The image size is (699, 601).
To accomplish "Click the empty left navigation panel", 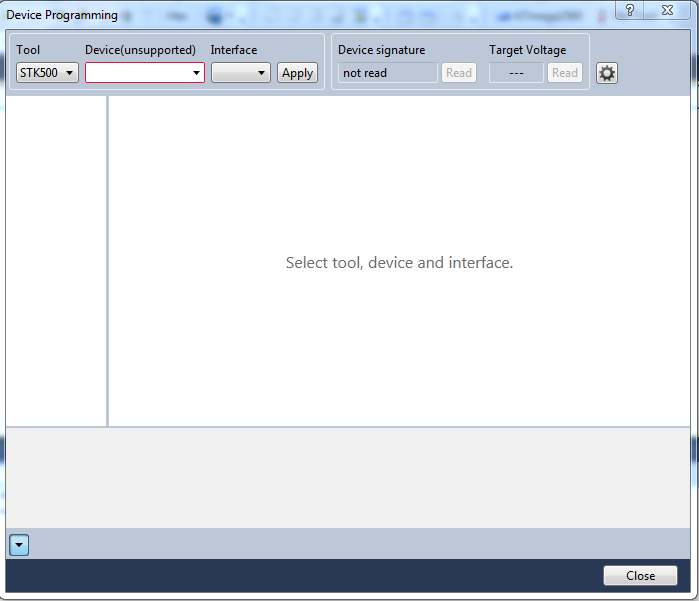I will [55, 260].
